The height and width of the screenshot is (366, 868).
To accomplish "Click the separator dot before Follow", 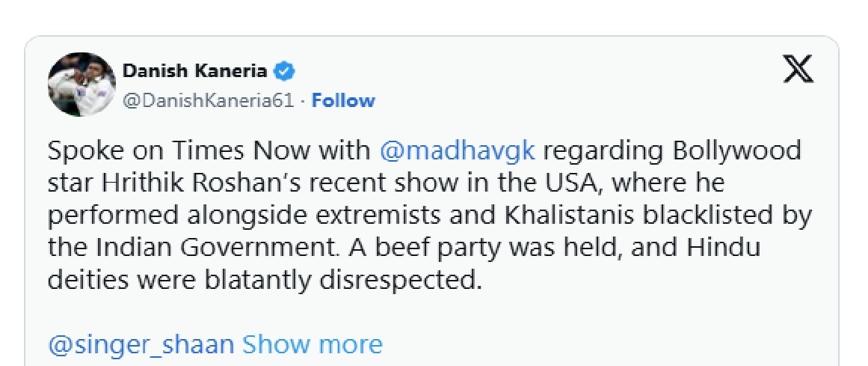I will 304,102.
